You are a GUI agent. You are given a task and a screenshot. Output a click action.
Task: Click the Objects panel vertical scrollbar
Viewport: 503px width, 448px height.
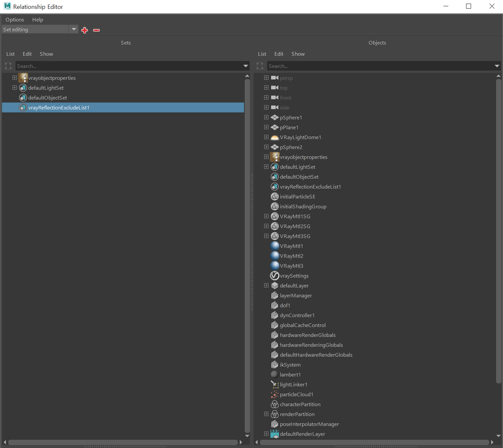click(498, 231)
